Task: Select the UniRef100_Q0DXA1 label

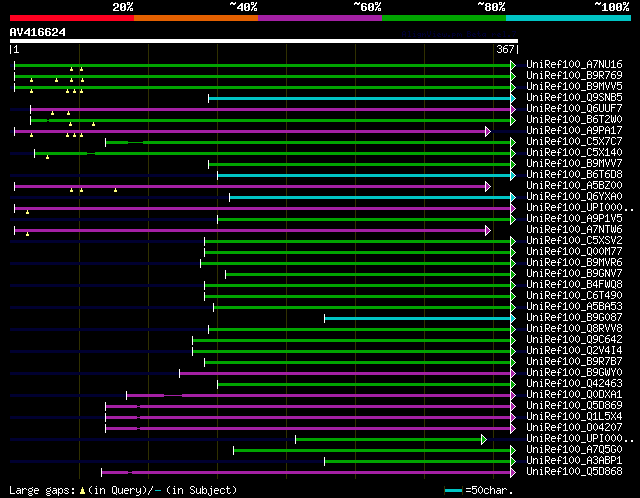Action: pos(574,395)
